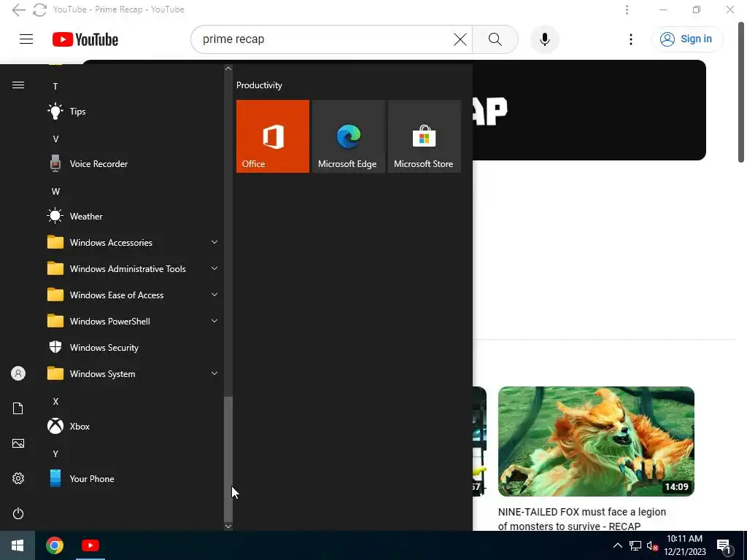Go back with the window arrow
This screenshot has width=747, height=560.
coord(18,9)
